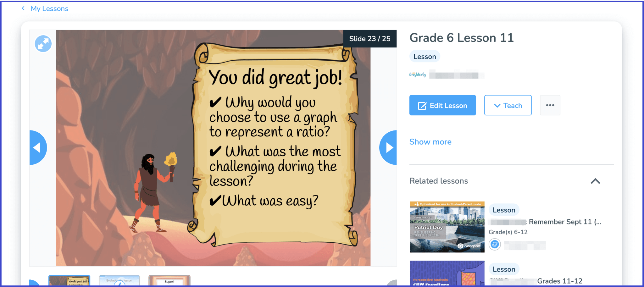Open the Teach dropdown menu
The image size is (644, 287).
pyautogui.click(x=508, y=105)
